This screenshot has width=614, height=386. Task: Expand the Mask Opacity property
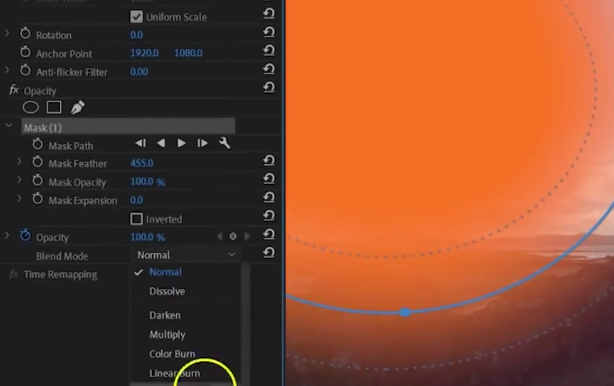pyautogui.click(x=19, y=180)
